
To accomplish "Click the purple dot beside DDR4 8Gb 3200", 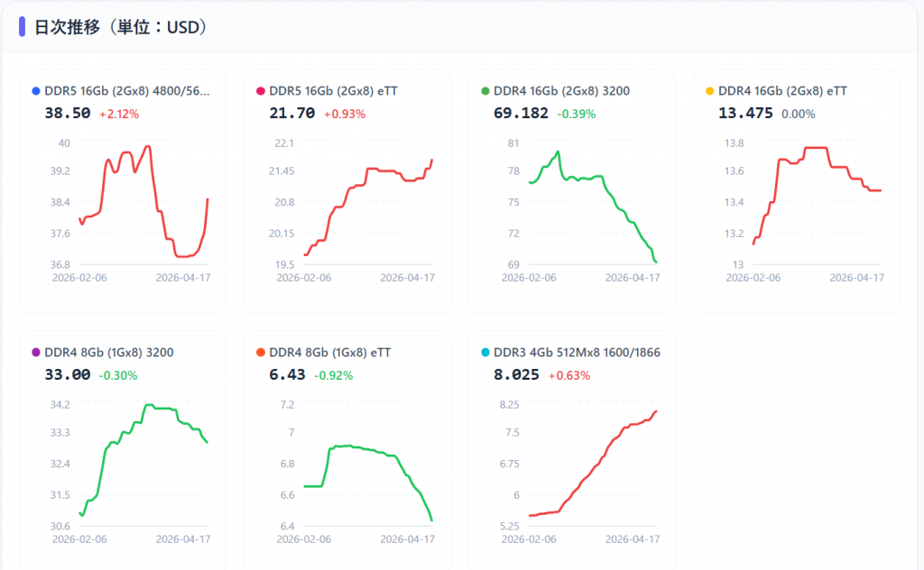I will click(35, 353).
